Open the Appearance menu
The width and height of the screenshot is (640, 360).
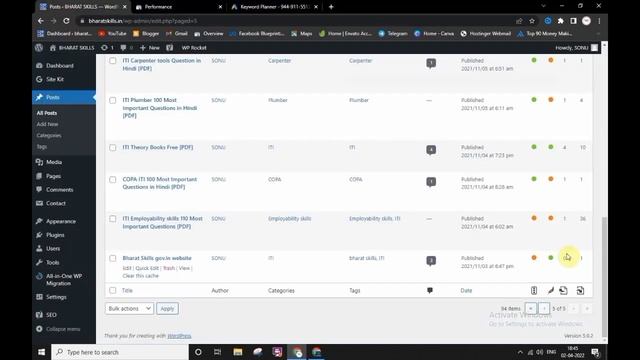[x=61, y=221]
